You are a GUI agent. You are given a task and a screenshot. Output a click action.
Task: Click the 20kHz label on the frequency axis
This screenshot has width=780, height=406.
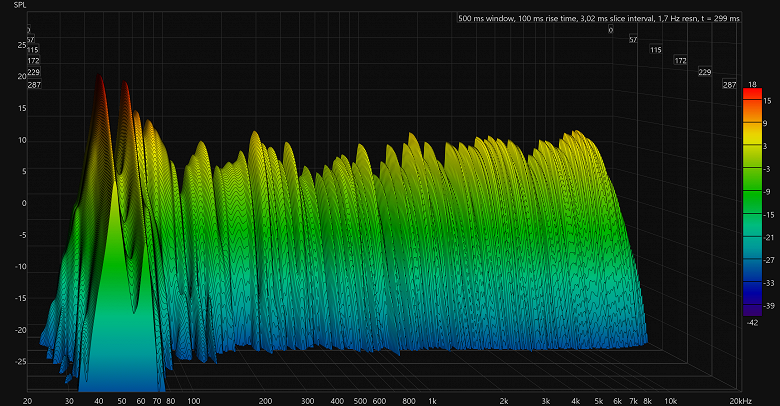[741, 401]
